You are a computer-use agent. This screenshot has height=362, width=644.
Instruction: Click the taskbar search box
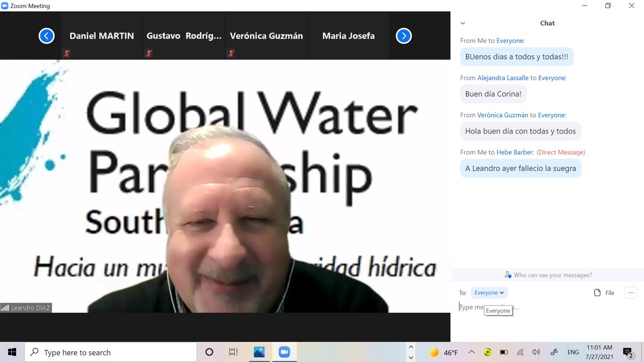coord(111,352)
